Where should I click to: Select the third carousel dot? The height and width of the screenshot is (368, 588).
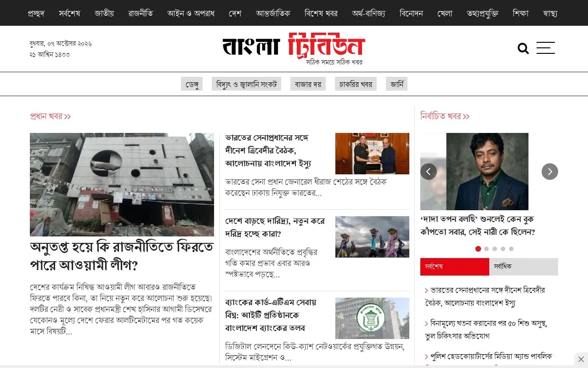495,249
